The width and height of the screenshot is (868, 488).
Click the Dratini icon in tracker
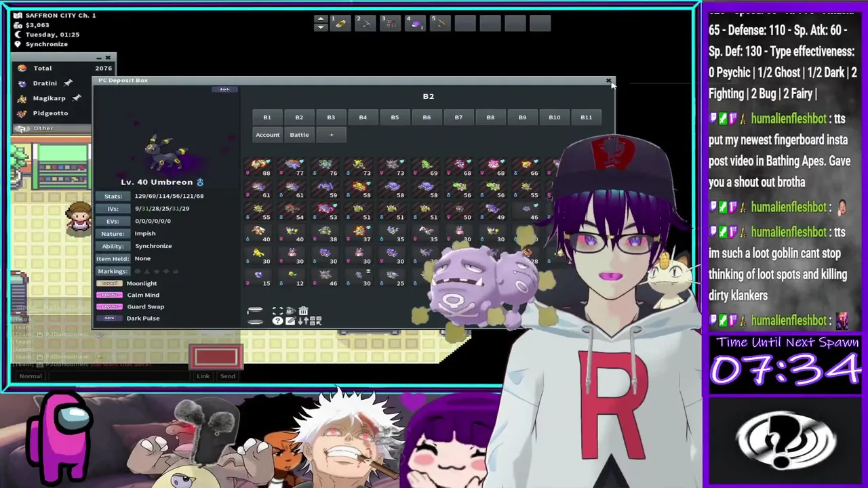[22, 83]
